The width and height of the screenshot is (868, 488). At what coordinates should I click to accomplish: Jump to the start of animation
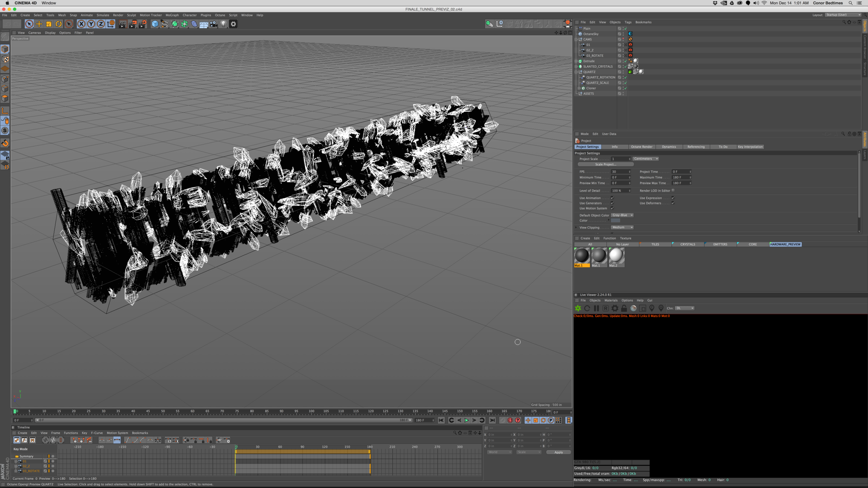[441, 420]
